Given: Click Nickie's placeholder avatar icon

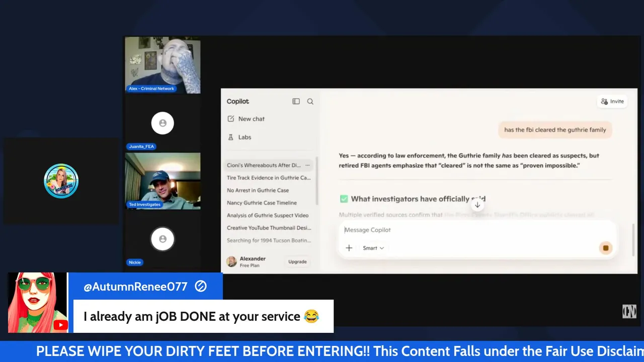Looking at the screenshot, I should pyautogui.click(x=163, y=239).
